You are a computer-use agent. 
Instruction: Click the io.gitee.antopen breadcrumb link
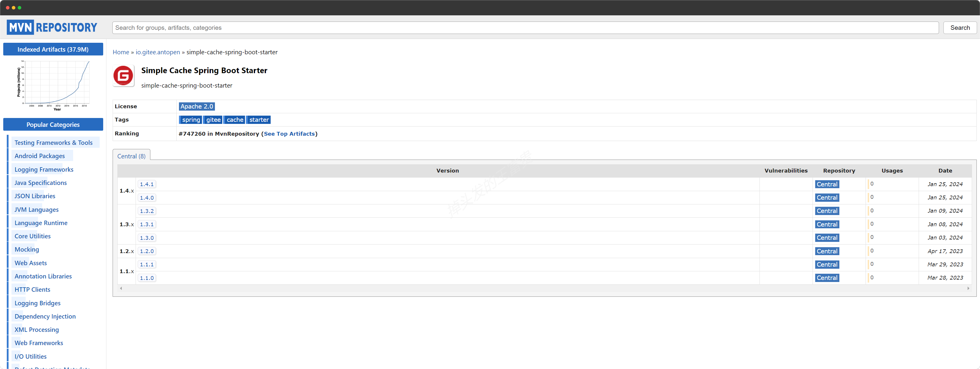pos(157,52)
